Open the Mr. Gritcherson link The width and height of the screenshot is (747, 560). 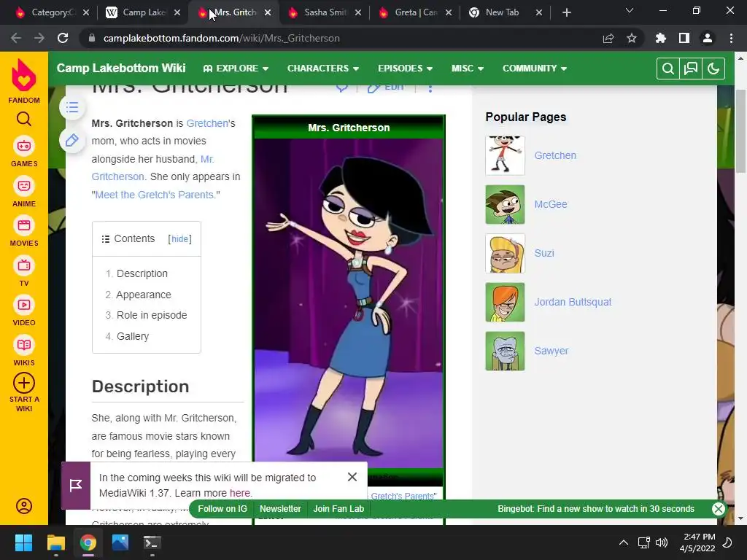tap(153, 168)
